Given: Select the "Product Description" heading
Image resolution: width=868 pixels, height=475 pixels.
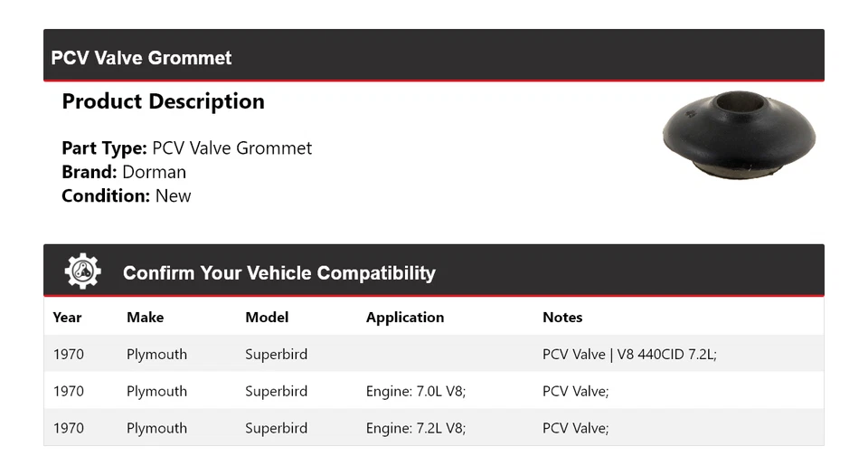Looking at the screenshot, I should point(163,101).
